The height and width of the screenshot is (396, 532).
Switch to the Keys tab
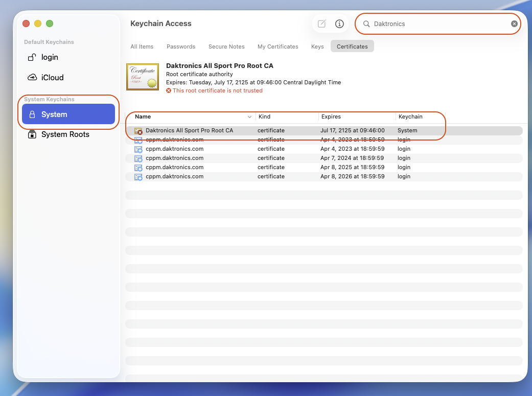tap(317, 46)
